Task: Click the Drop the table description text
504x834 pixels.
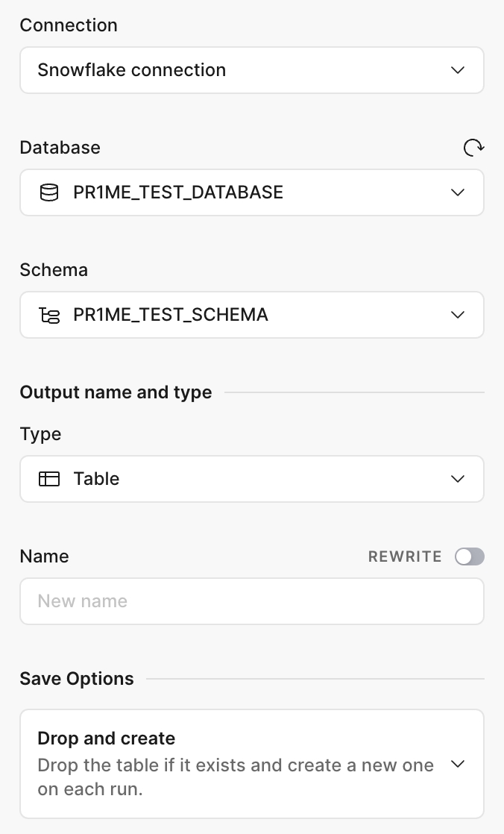Action: (235, 777)
